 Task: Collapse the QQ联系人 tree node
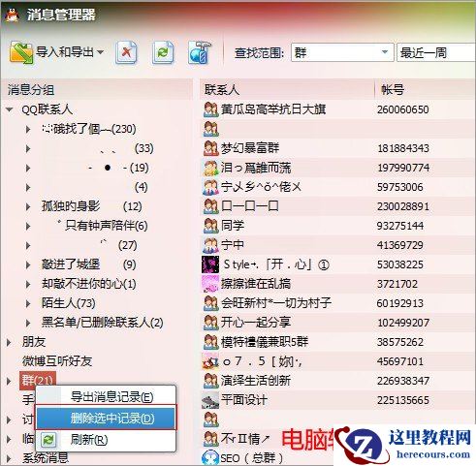(x=10, y=109)
